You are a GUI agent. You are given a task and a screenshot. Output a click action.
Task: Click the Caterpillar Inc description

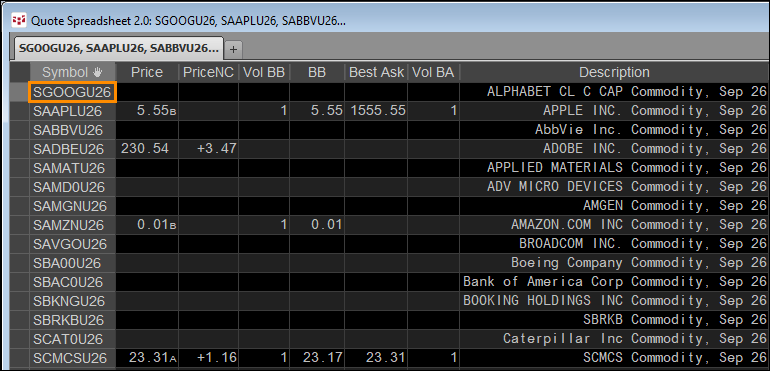click(x=614, y=339)
